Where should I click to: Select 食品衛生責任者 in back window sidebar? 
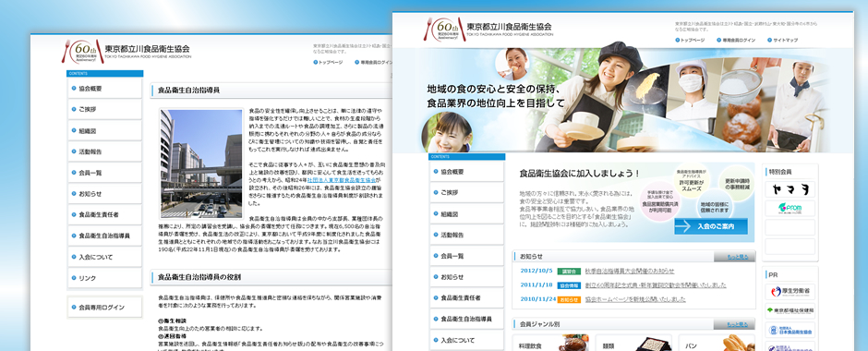(x=105, y=215)
